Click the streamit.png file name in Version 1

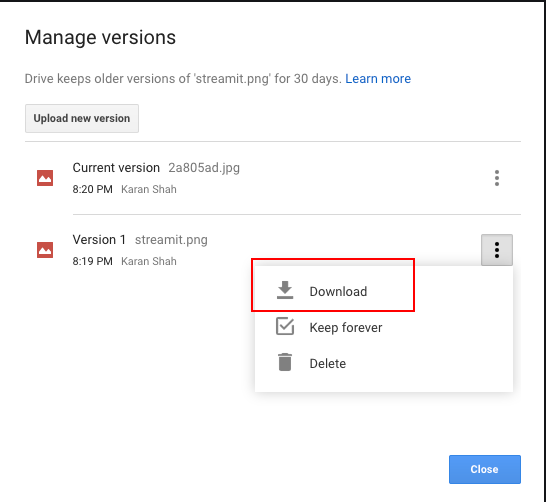171,240
